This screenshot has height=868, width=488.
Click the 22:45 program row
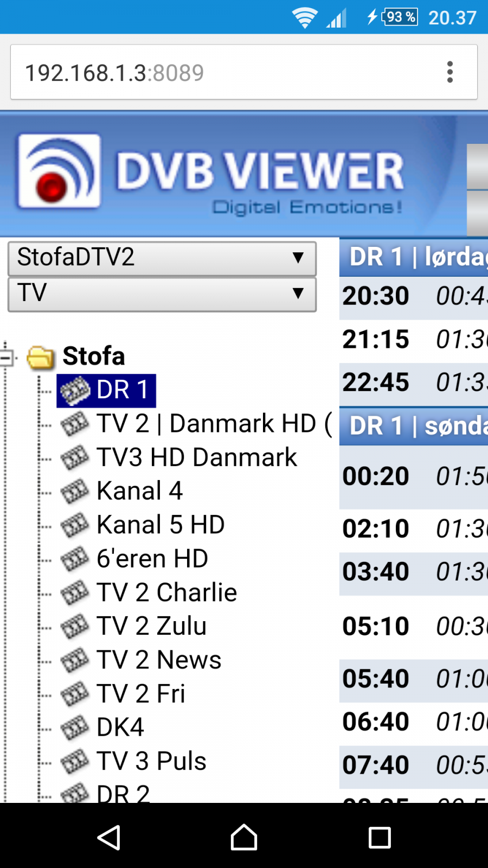pos(414,383)
